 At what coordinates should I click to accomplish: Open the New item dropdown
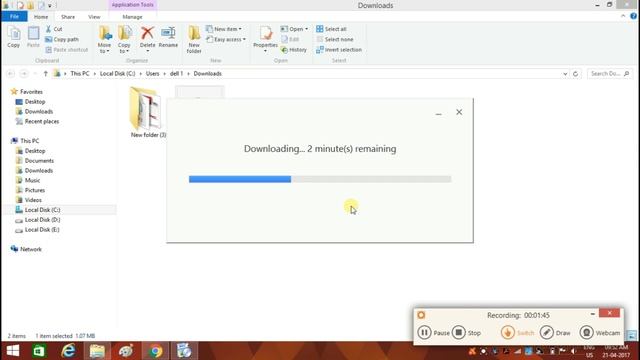point(224,29)
